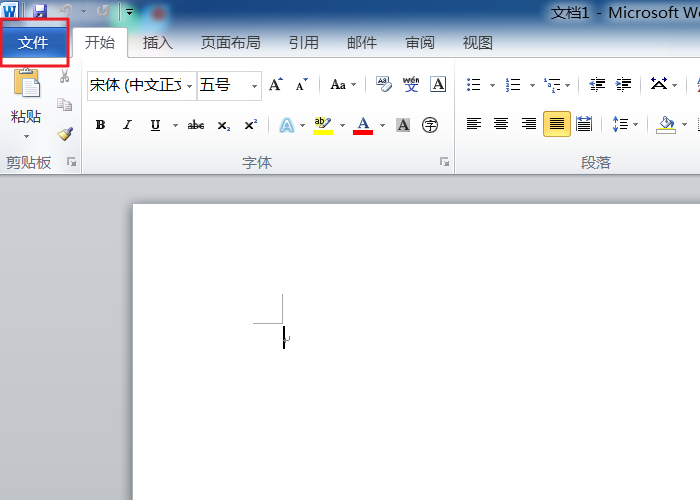Click the Cut scissors icon

65,76
